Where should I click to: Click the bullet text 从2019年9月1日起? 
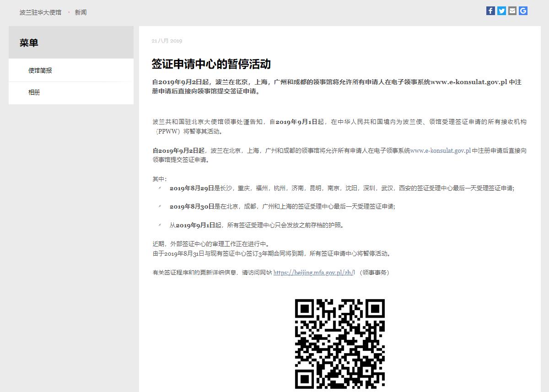click(x=257, y=225)
